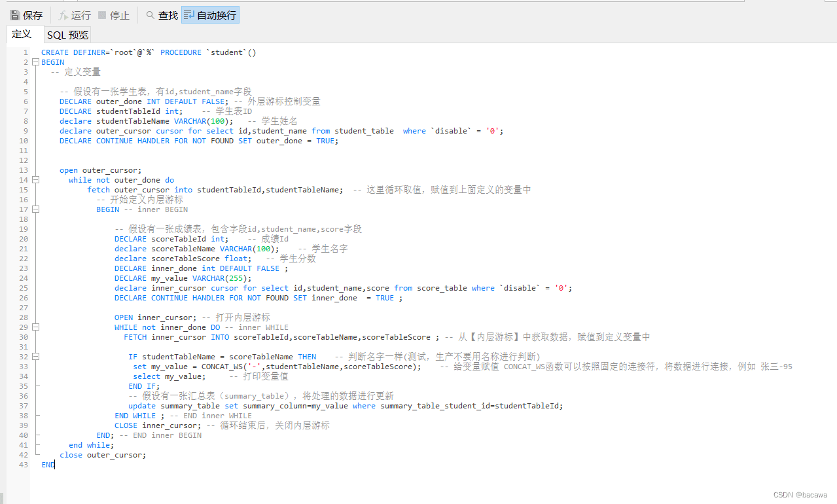Image resolution: width=837 pixels, height=504 pixels.
Task: Click the word wrap icon beside 自动换行
Action: (189, 15)
